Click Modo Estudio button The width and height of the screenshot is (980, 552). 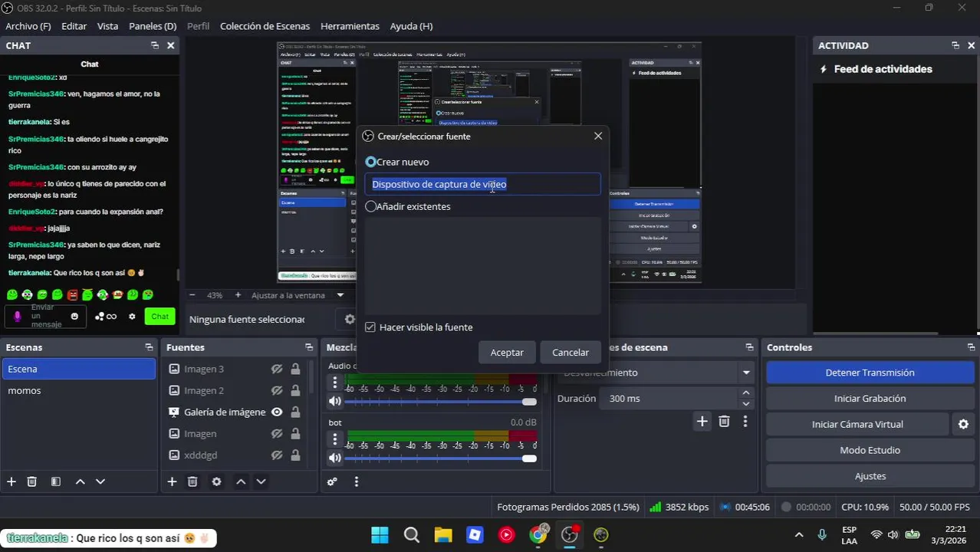(870, 450)
